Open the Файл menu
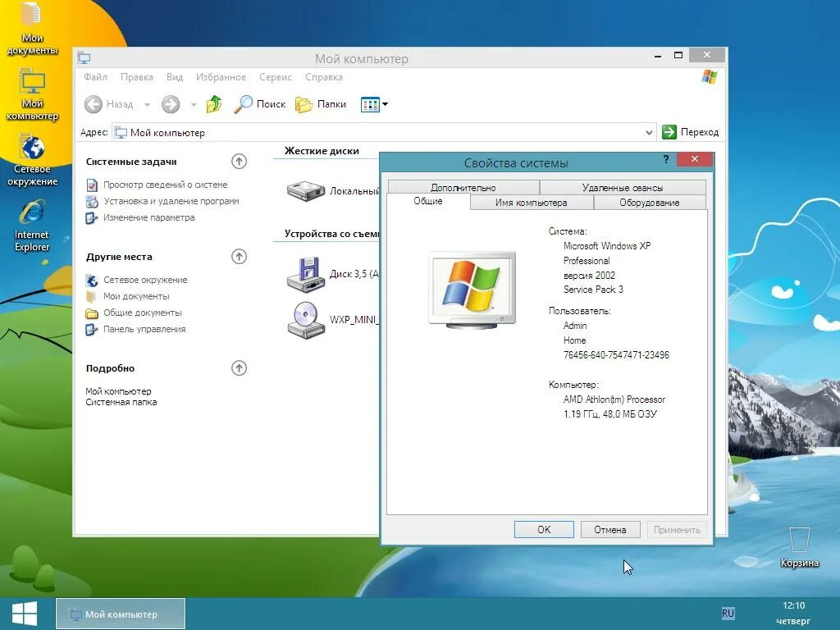Image resolution: width=840 pixels, height=630 pixels. [x=95, y=77]
